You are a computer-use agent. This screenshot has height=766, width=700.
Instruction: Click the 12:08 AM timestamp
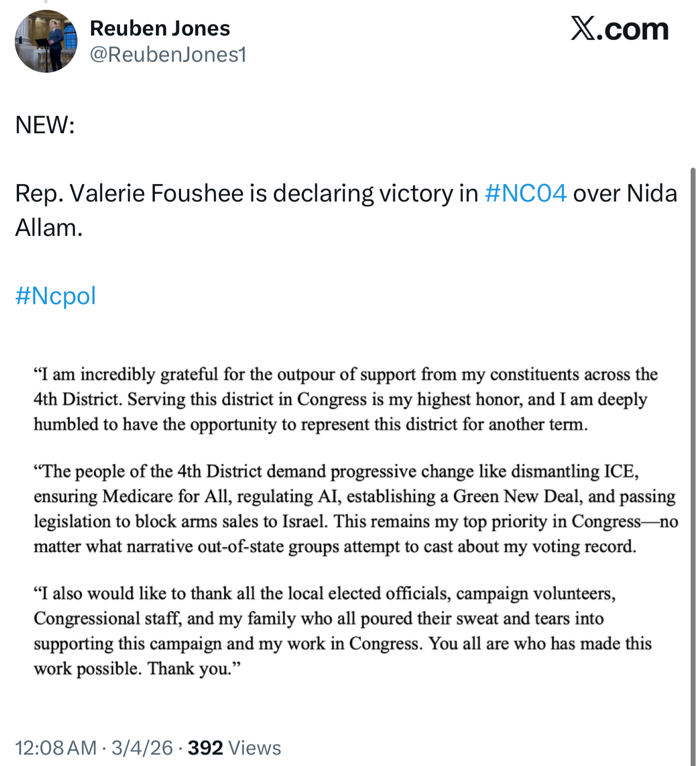coord(56,747)
